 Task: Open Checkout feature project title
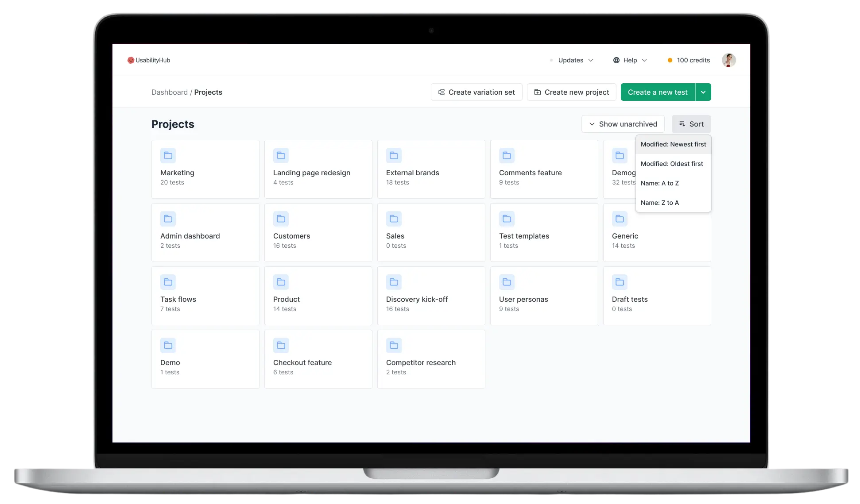coord(302,362)
